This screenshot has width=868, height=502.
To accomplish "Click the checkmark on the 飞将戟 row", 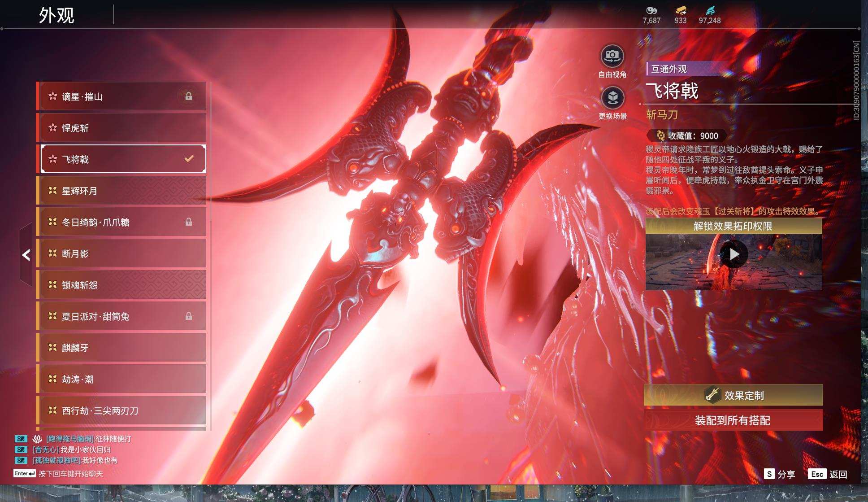I will (189, 158).
